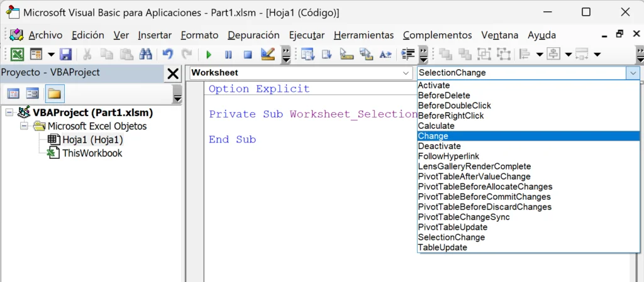Click the Indent icon in the Edit toolbar
Screen dimensions: 644x282
click(x=408, y=54)
